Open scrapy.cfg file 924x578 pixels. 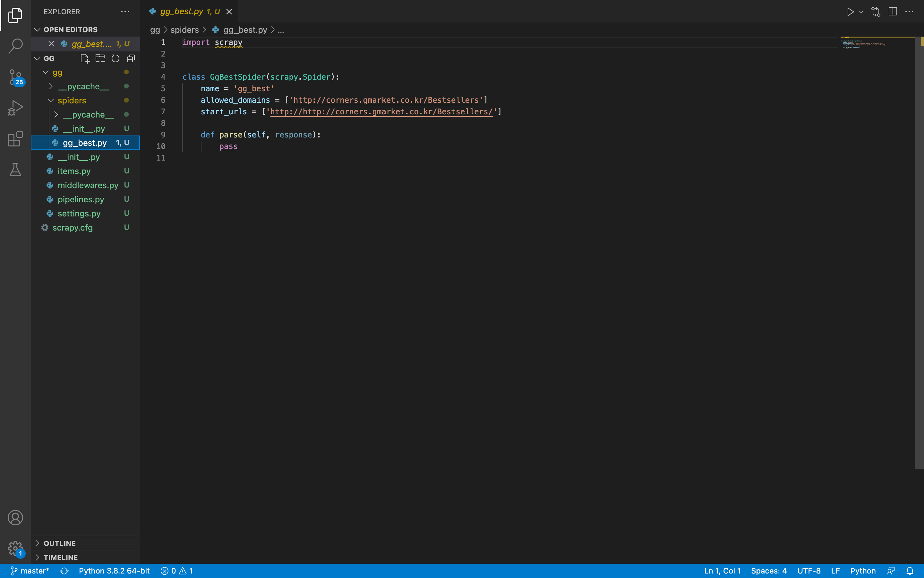[86, 228]
